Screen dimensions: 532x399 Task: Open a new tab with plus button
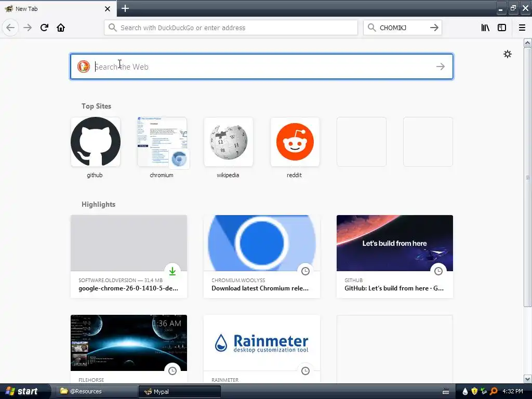pos(125,8)
